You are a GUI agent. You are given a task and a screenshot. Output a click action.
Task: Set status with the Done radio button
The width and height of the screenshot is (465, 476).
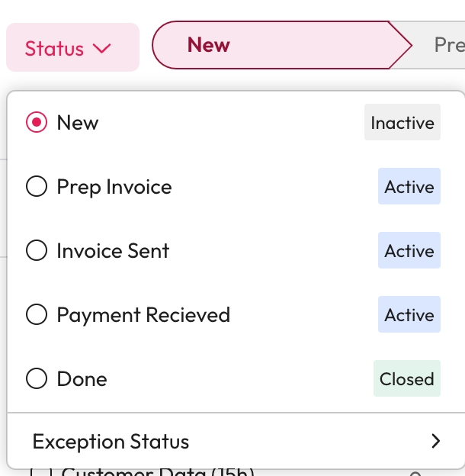(37, 379)
